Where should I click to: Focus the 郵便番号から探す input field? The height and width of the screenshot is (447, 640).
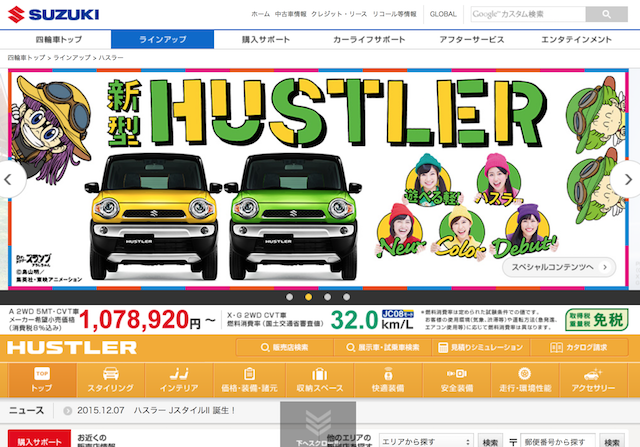pos(558,441)
